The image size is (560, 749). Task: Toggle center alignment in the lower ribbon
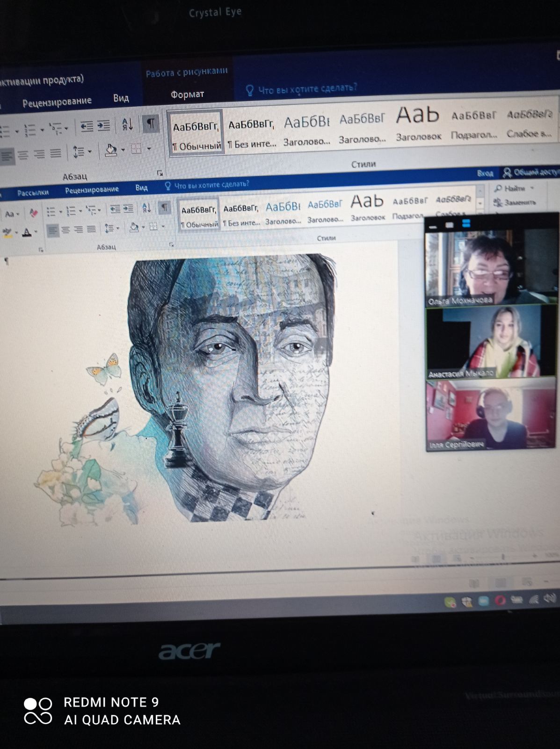65,230
